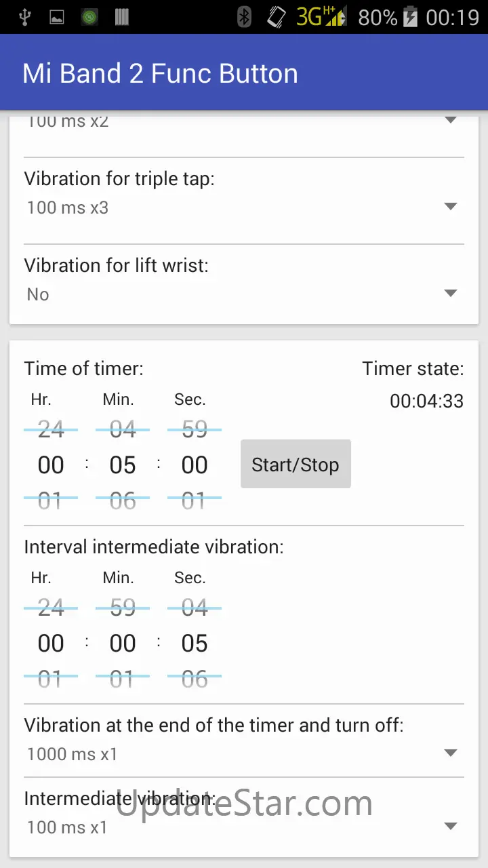The width and height of the screenshot is (488, 868).
Task: Tap the 3G signal strength icon
Action: [322, 17]
